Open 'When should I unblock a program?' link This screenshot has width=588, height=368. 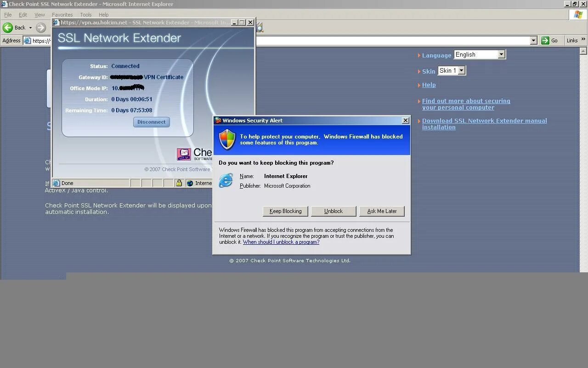[x=281, y=242]
